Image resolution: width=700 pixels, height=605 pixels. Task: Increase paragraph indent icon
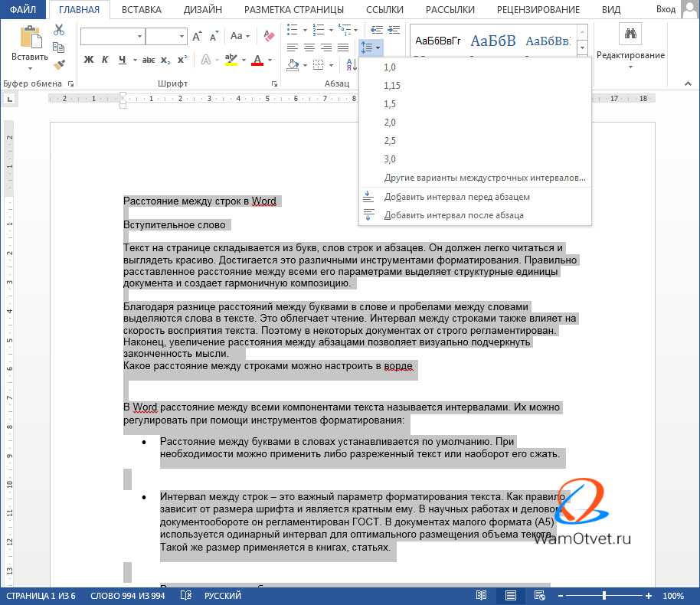(394, 30)
